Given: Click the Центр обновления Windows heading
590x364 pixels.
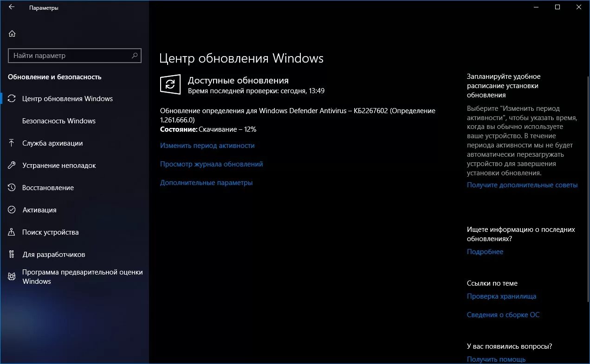Looking at the screenshot, I should [241, 58].
